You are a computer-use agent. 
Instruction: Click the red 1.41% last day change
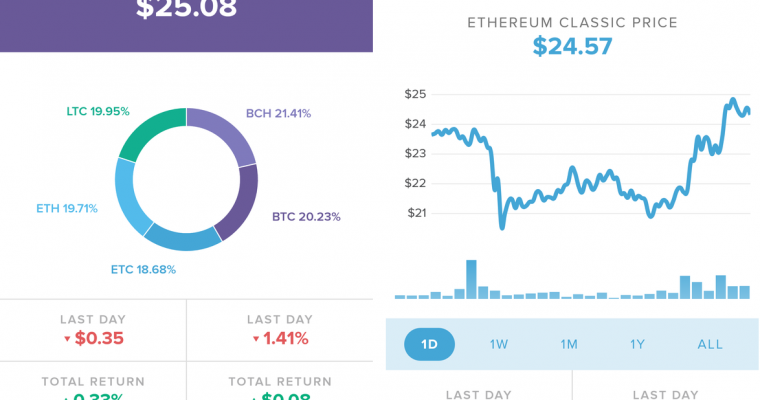279,338
